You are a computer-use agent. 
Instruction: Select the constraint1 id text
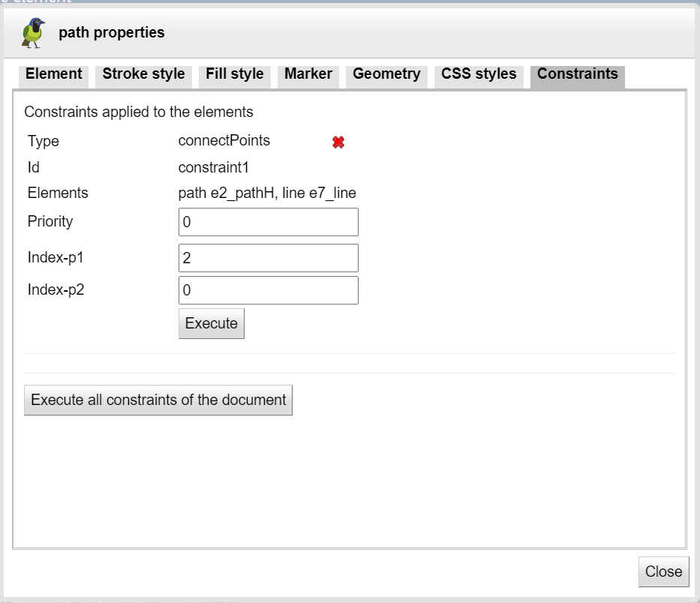pos(213,167)
